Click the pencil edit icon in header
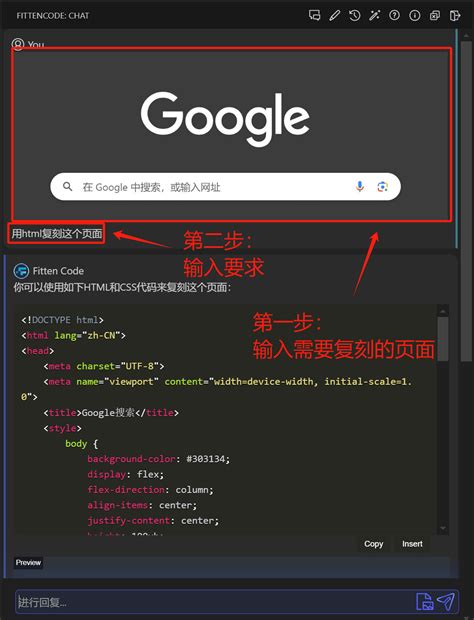The width and height of the screenshot is (474, 620). pos(334,15)
